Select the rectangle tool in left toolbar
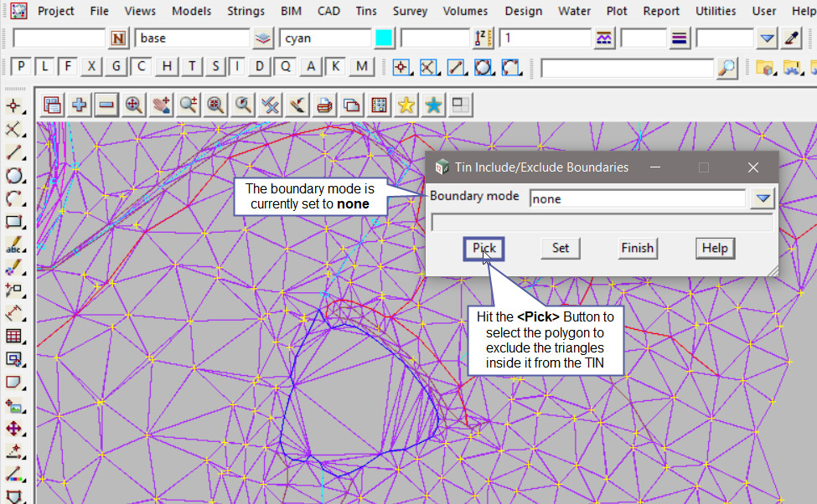The width and height of the screenshot is (817, 504). pos(14,221)
